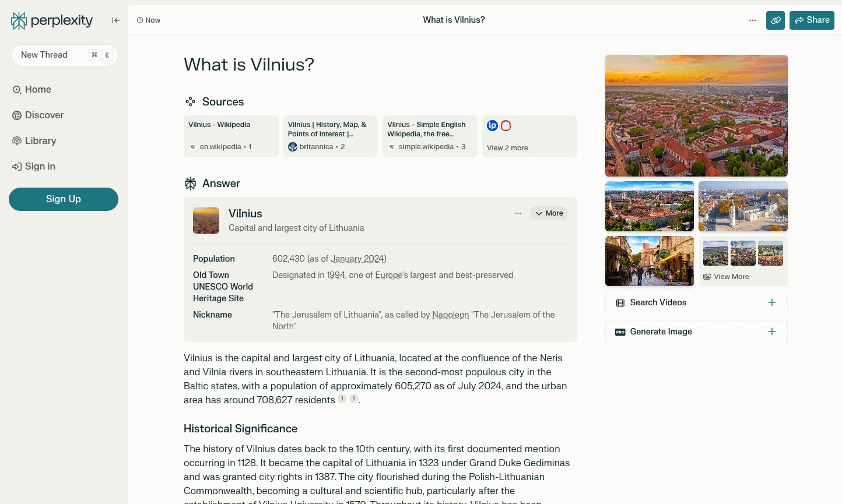This screenshot has height=504, width=842.
Task: Click the Perplexity logo icon
Action: point(19,21)
